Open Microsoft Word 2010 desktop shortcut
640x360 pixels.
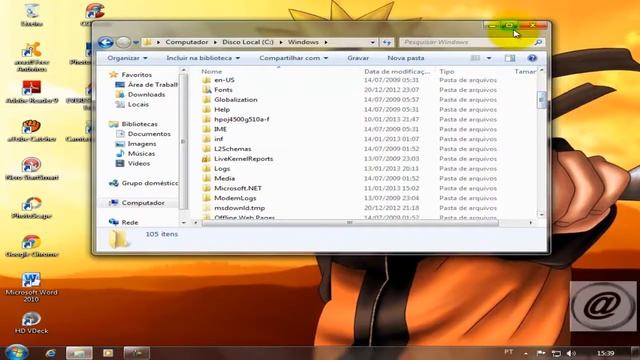(x=31, y=287)
